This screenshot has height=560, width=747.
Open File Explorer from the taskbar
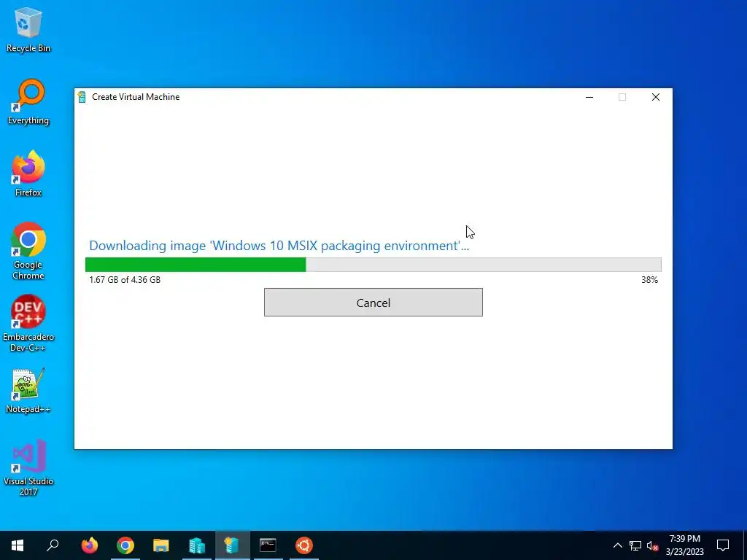[161, 545]
